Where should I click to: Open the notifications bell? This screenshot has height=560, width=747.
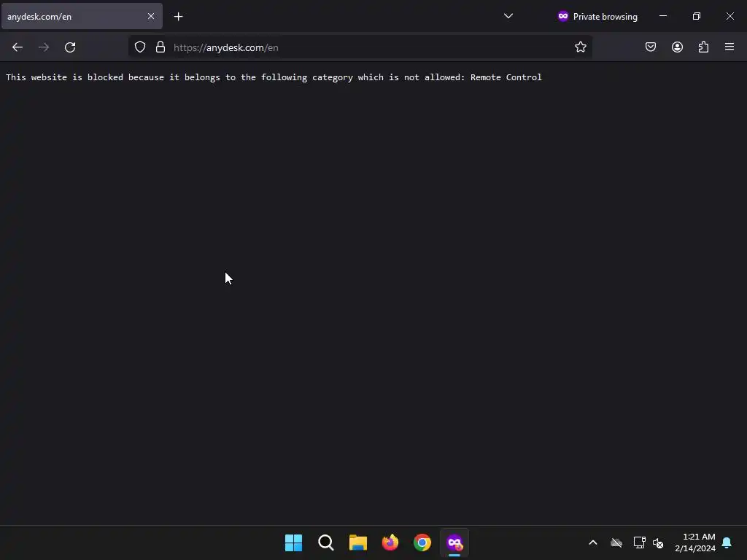pos(727,542)
